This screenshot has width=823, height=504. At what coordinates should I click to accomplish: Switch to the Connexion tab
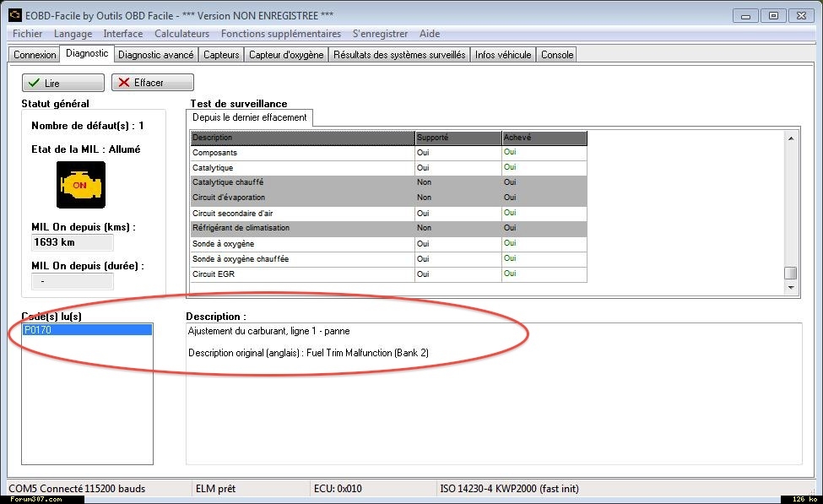(35, 55)
